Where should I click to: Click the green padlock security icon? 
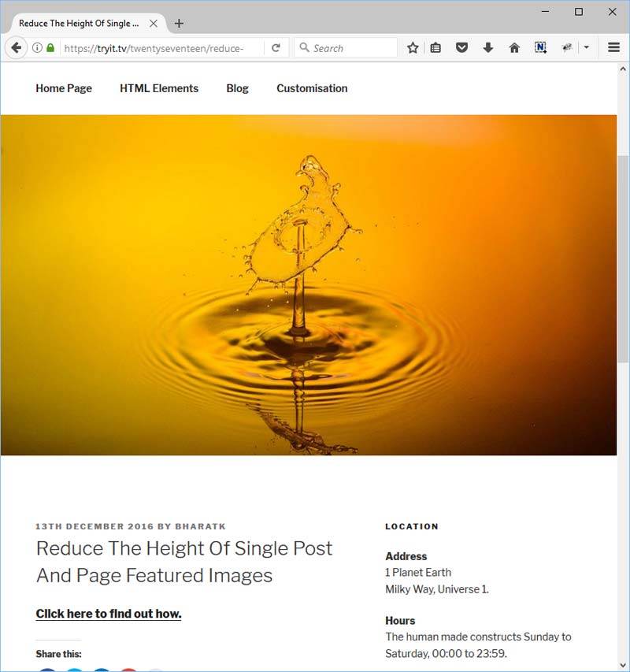(x=50, y=47)
